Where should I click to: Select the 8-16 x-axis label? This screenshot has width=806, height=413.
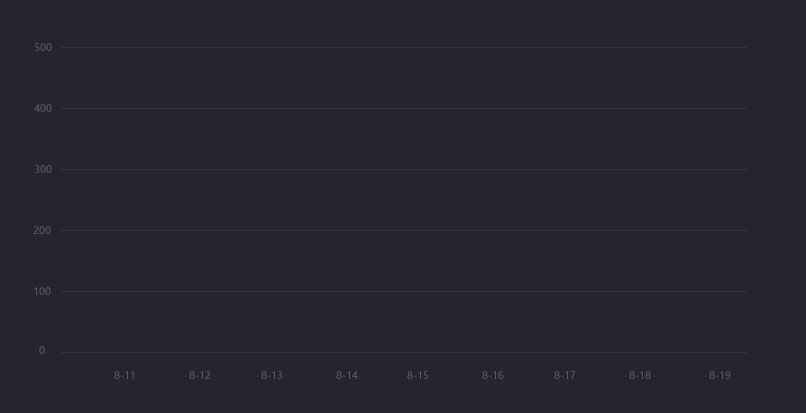click(493, 375)
